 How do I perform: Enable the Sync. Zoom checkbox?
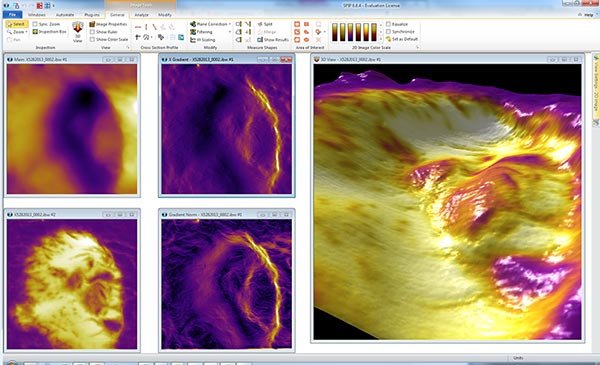tap(35, 24)
